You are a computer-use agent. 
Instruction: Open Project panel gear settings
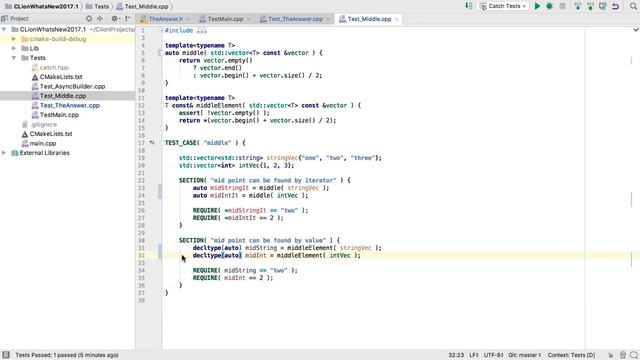(115, 18)
